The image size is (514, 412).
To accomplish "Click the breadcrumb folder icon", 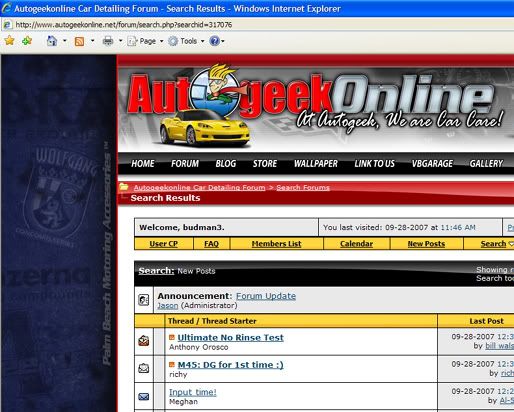I will click(x=124, y=187).
